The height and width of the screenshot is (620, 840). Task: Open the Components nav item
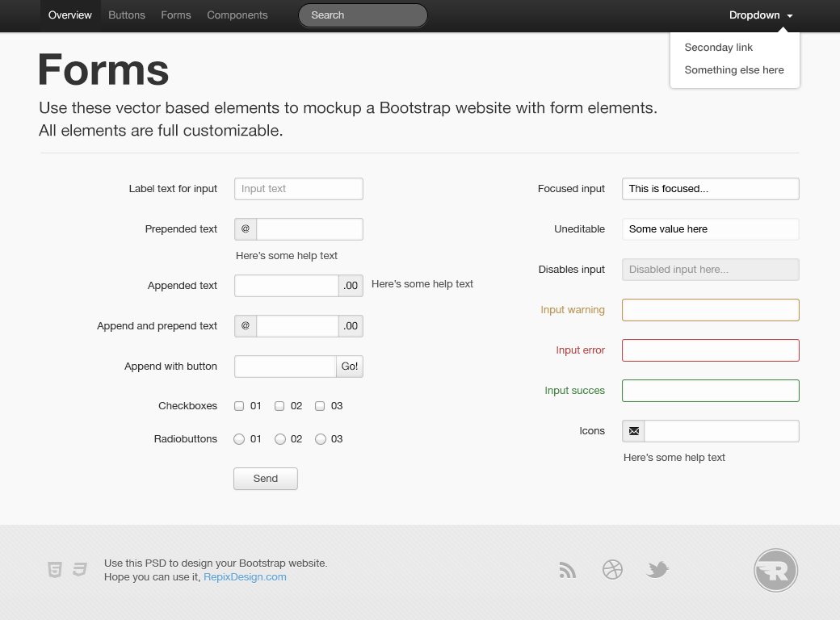[237, 15]
